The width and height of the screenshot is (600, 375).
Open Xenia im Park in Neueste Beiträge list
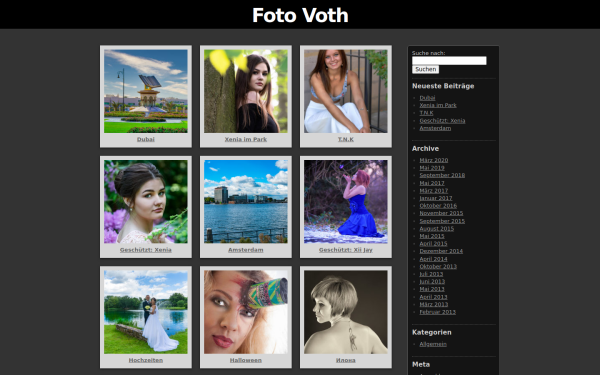pos(438,105)
